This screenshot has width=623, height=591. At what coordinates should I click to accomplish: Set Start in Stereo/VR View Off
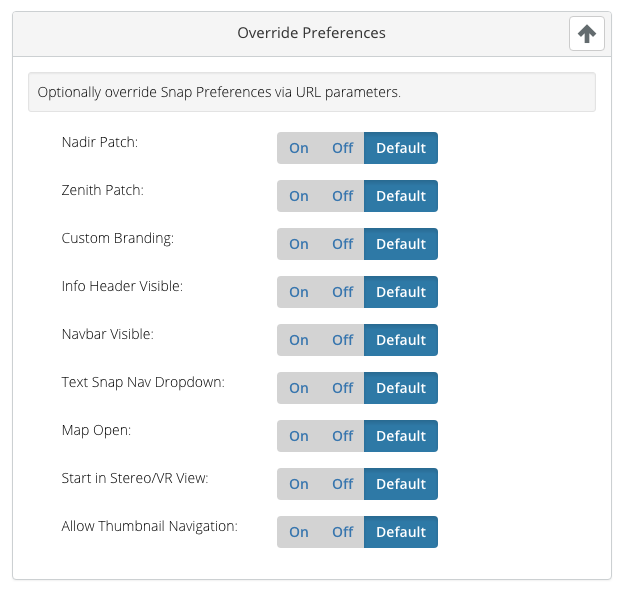coord(342,484)
